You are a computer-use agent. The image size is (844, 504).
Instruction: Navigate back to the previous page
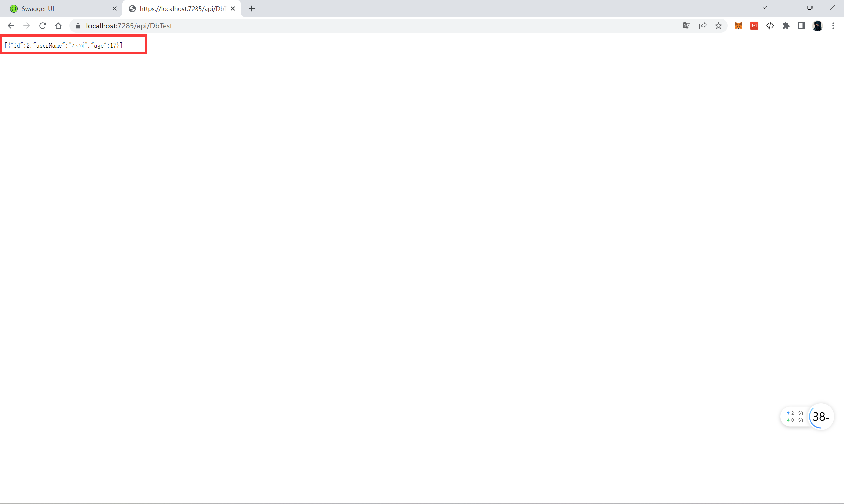coord(11,25)
